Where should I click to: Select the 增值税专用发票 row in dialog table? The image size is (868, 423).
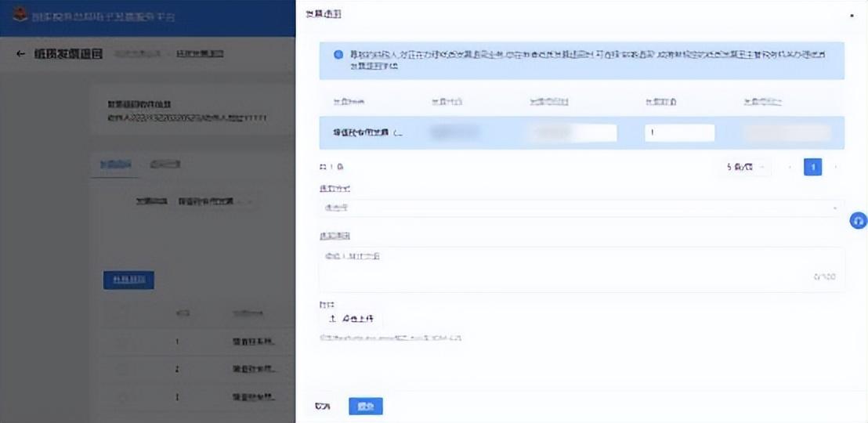click(581, 133)
